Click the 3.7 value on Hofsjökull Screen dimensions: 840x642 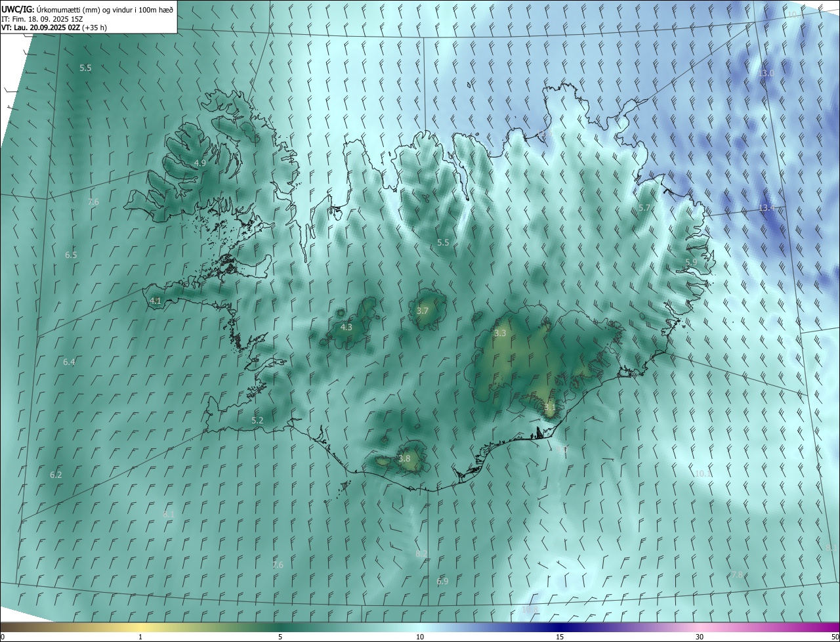[x=422, y=310]
